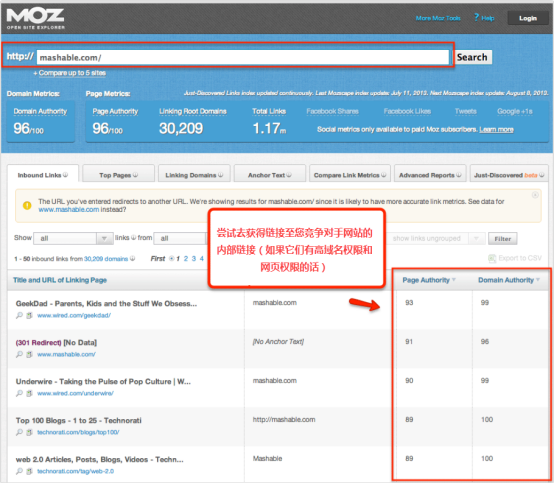554x483 pixels.
Task: Click 'Top 100 Blogs - 1 to 25' title
Action: coord(78,420)
